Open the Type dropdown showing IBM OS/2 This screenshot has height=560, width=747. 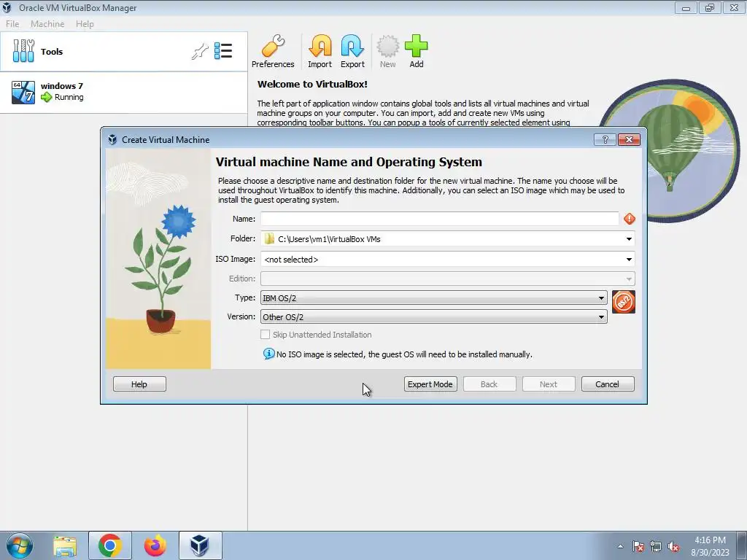[x=434, y=298]
